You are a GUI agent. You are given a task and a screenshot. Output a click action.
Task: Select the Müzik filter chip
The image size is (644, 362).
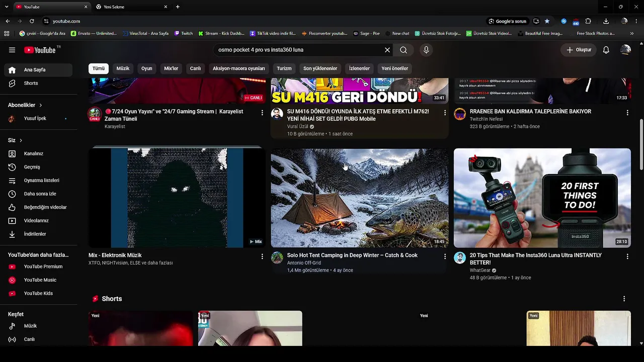[x=123, y=68]
